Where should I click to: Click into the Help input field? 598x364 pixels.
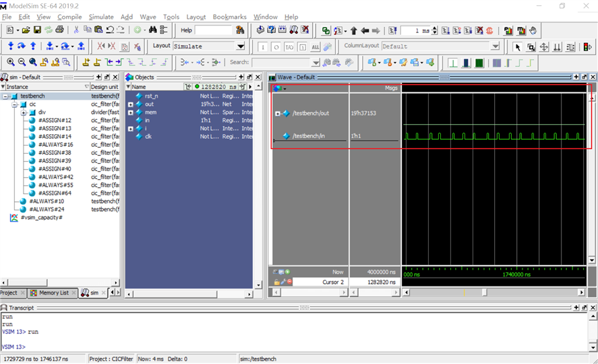[213, 30]
